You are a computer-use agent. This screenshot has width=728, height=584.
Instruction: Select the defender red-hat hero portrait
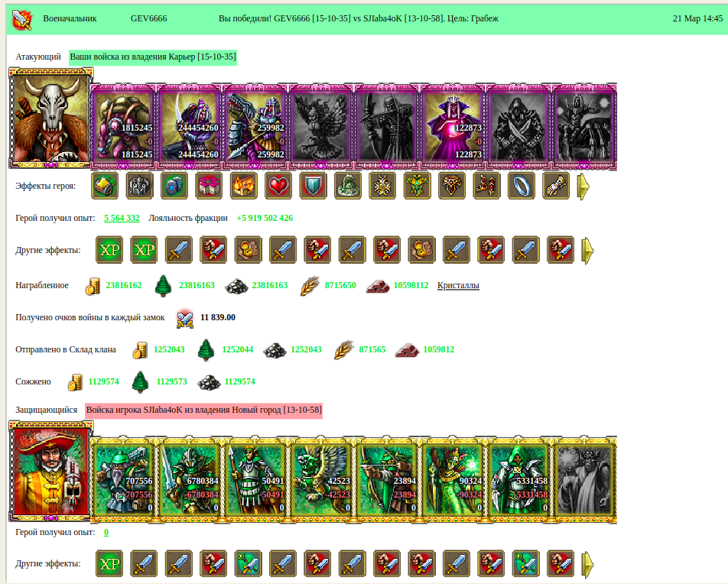pos(50,471)
